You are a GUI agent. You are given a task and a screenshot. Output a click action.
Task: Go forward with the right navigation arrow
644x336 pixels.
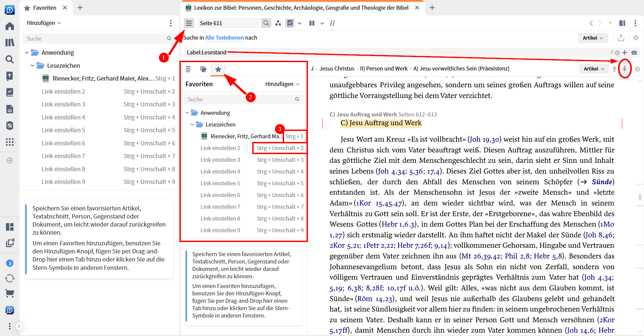click(x=600, y=23)
